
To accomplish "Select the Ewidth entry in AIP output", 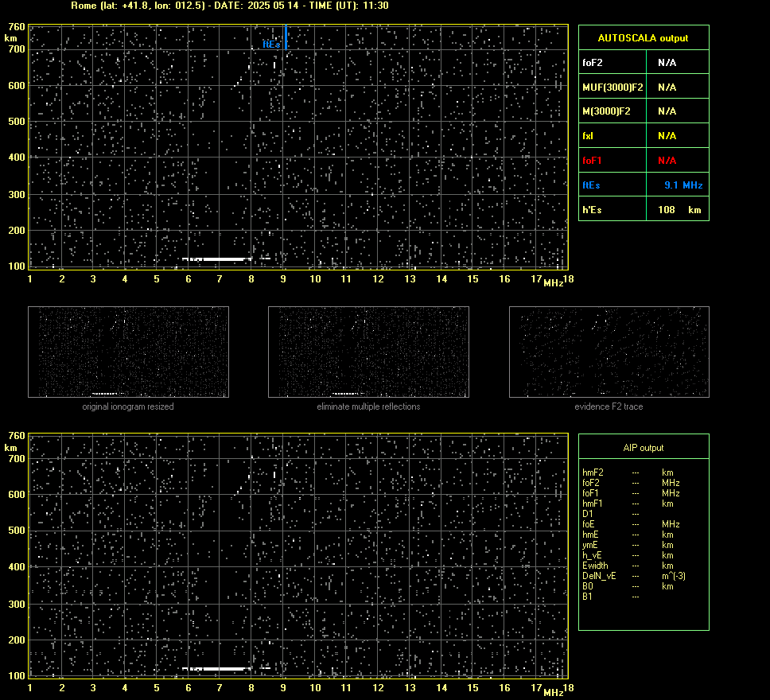I will [595, 566].
